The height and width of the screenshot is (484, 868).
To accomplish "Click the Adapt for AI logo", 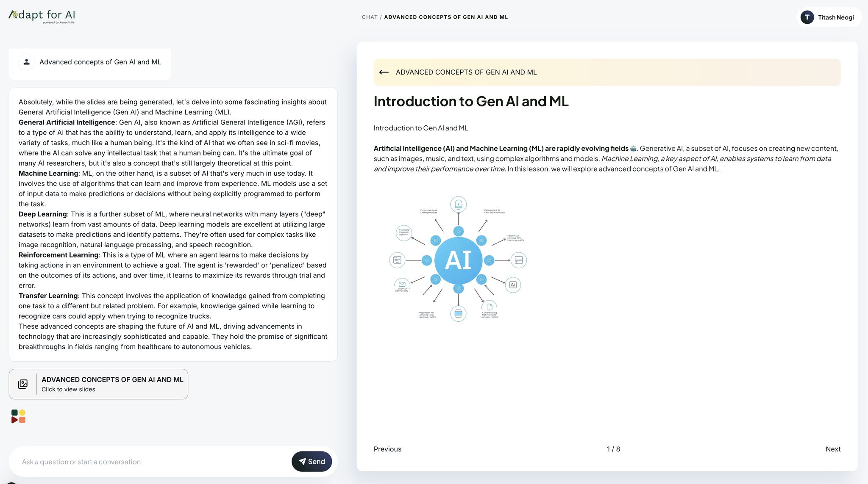I will pyautogui.click(x=42, y=16).
